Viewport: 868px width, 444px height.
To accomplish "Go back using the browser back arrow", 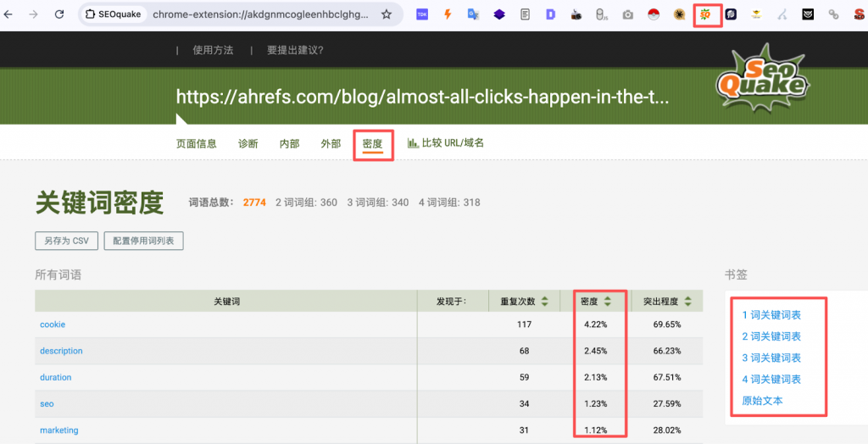I will tap(8, 14).
